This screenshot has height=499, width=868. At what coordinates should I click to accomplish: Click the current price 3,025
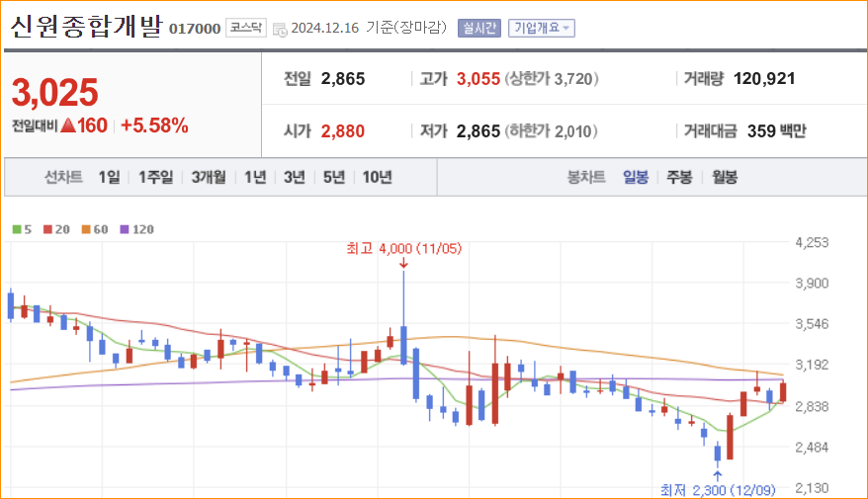click(x=54, y=92)
